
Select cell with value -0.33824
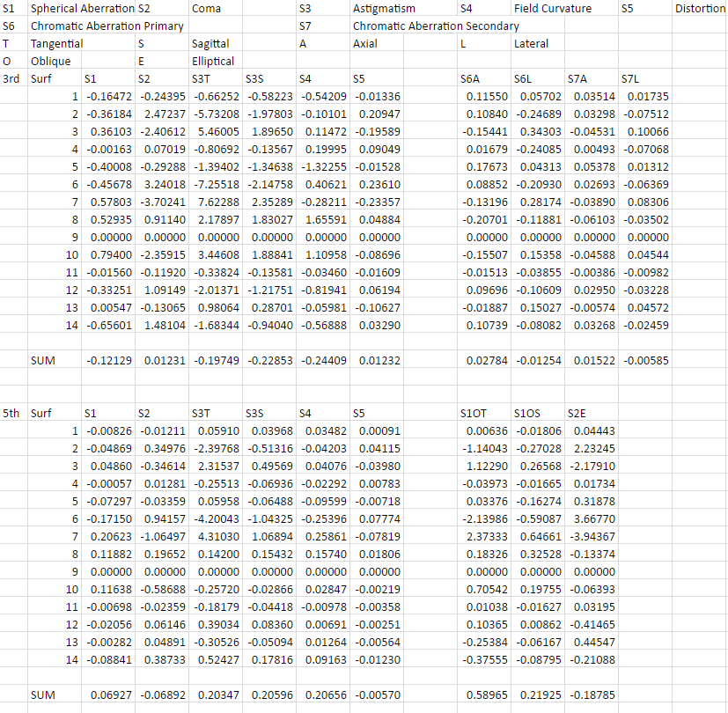coord(216,273)
